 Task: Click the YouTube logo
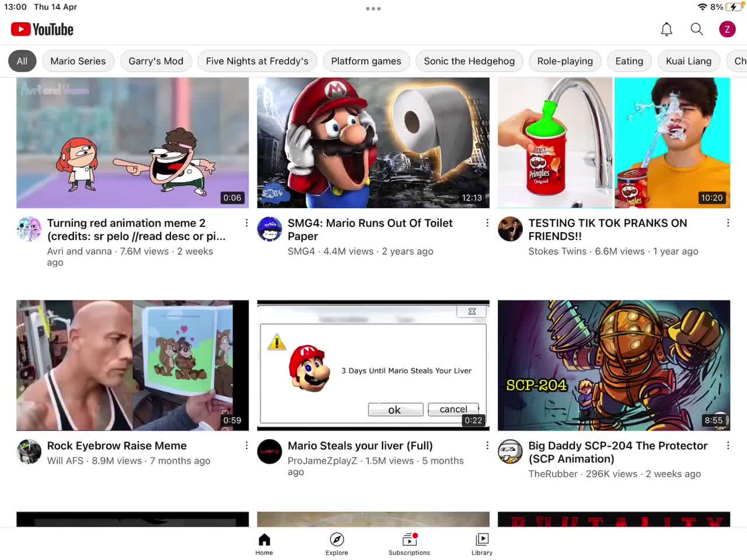pos(42,29)
